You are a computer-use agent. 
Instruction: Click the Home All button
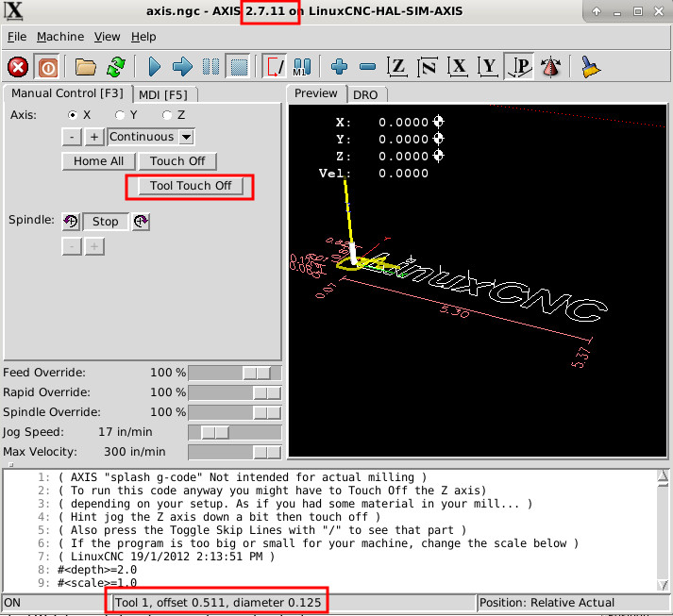pos(99,161)
